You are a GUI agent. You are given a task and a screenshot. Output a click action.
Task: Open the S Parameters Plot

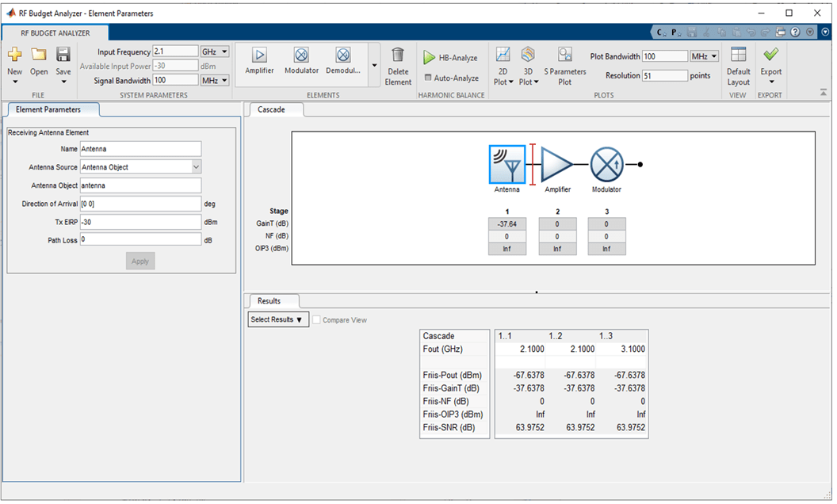(x=565, y=66)
